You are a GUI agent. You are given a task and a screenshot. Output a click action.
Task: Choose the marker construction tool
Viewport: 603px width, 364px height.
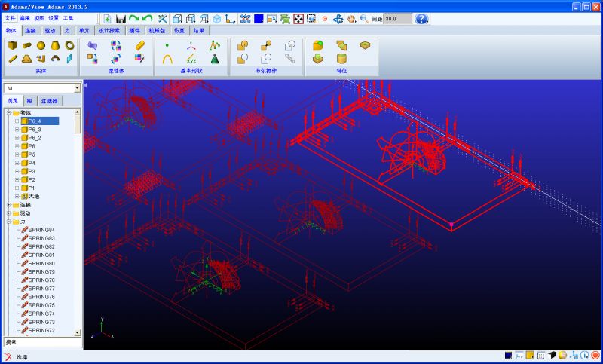point(191,46)
